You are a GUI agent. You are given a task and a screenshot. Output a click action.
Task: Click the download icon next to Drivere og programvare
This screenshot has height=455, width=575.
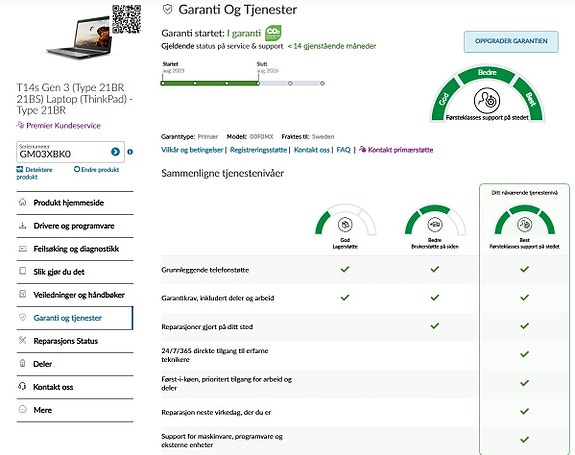tap(23, 225)
